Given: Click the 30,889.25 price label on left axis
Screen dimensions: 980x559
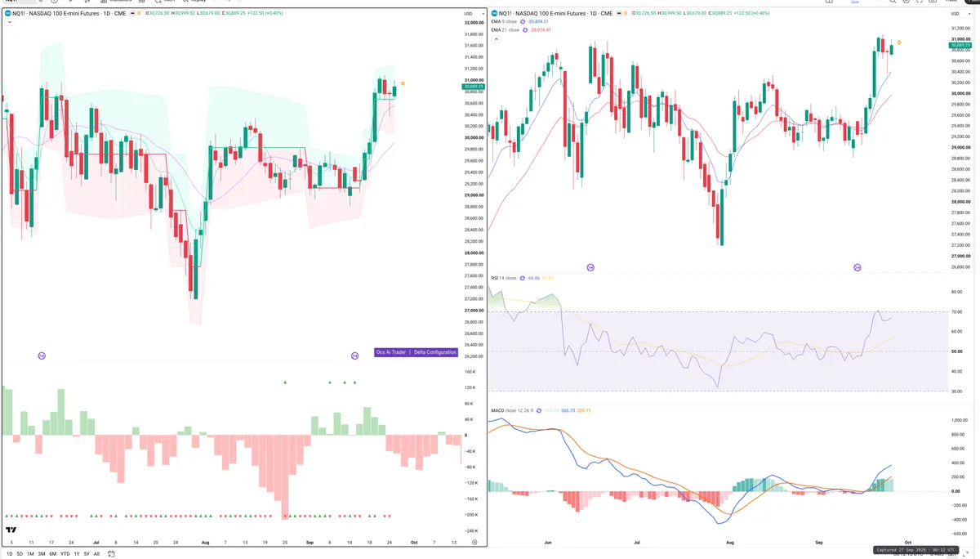Looking at the screenshot, I should [474, 86].
